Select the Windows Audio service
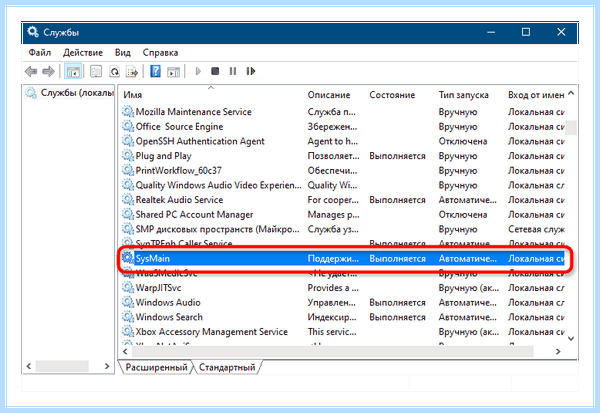 (x=343, y=302)
